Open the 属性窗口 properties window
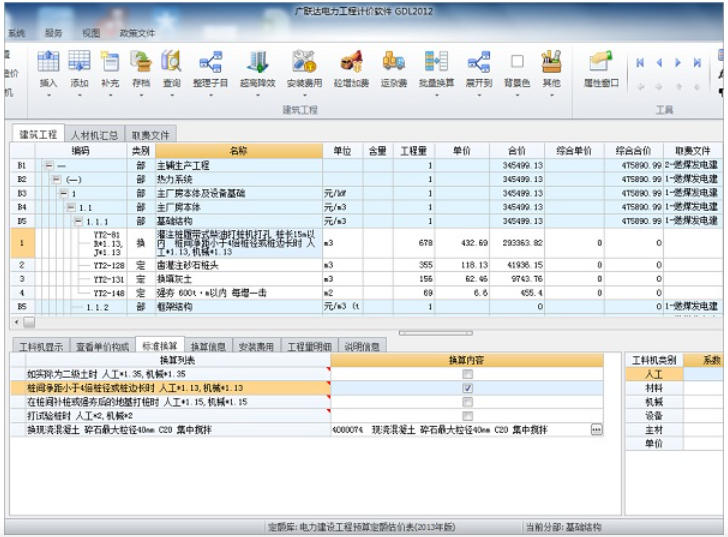 601,62
